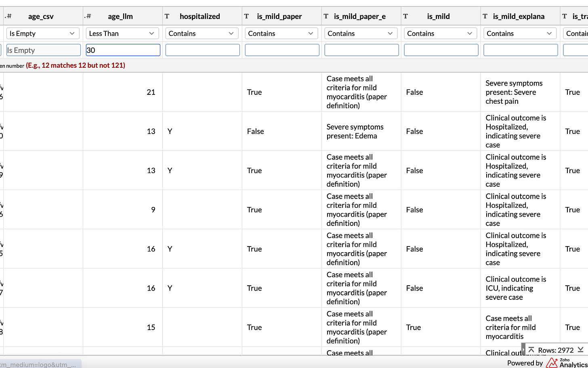The height and width of the screenshot is (368, 588).
Task: Open the Contains dropdown under is_mild_paper_e
Action: pos(360,33)
